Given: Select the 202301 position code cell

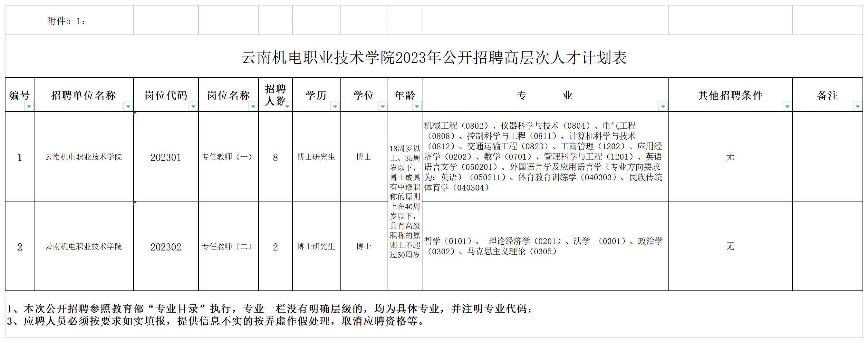Looking at the screenshot, I should click(x=166, y=157).
